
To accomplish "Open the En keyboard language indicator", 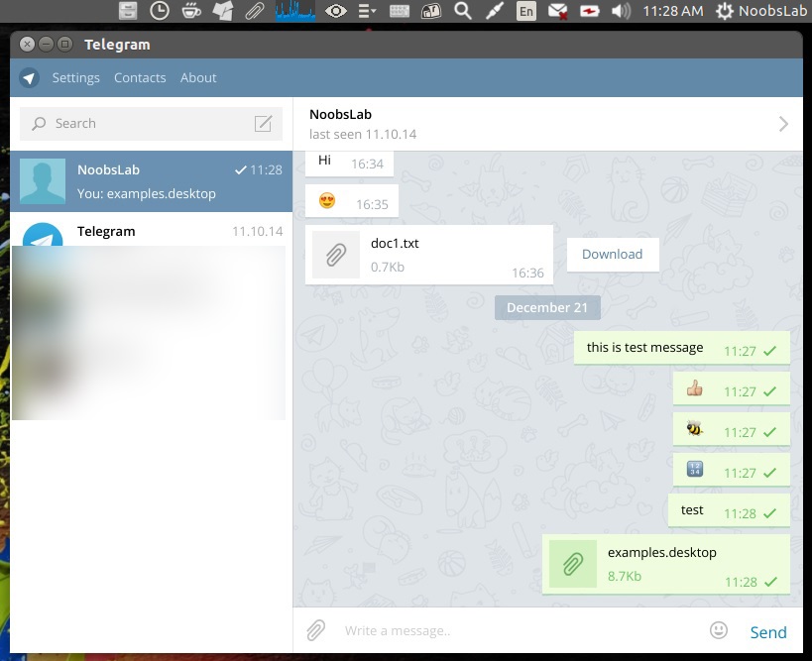I will coord(526,11).
